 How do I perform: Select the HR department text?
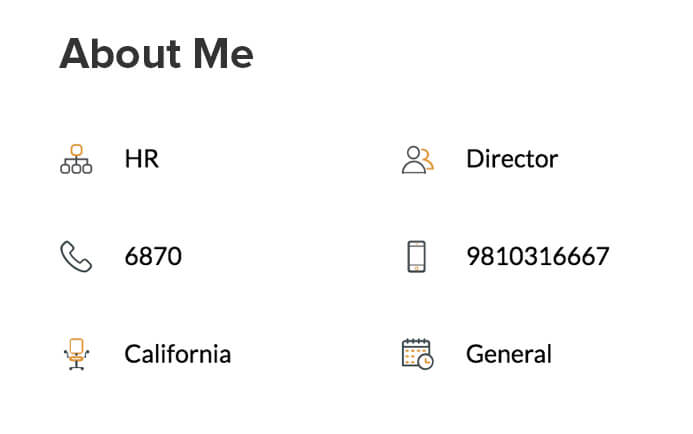[x=141, y=159]
